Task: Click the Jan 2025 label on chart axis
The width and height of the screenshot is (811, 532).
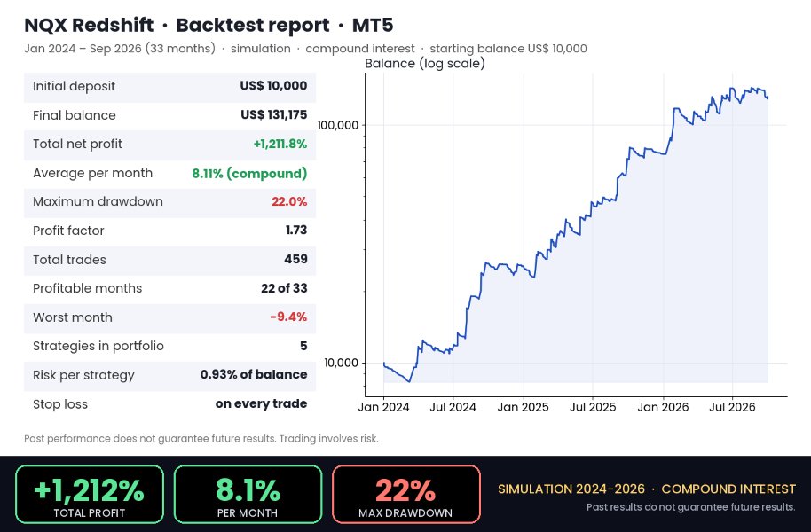Action: click(523, 407)
